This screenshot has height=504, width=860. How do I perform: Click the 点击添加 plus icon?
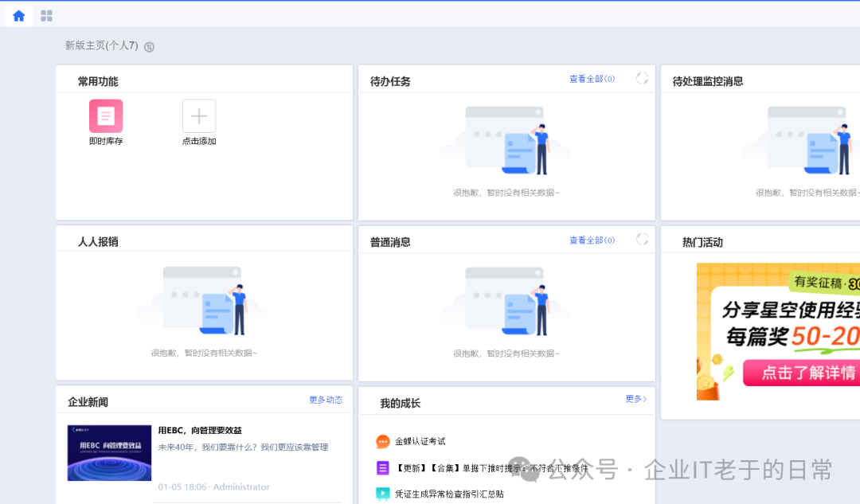(198, 115)
